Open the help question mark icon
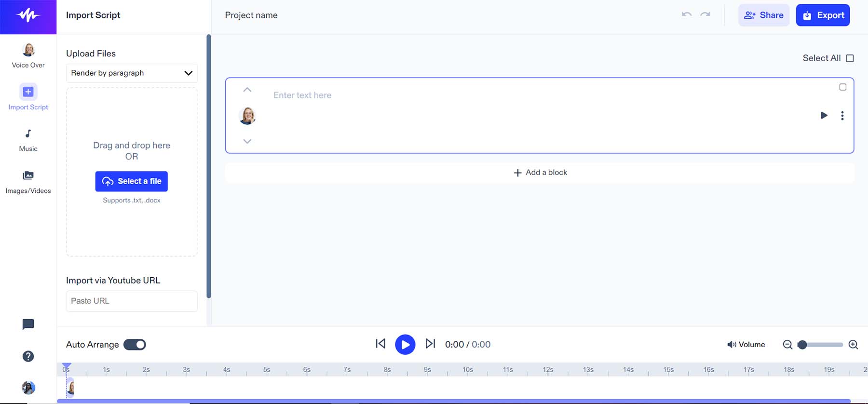 tap(28, 356)
